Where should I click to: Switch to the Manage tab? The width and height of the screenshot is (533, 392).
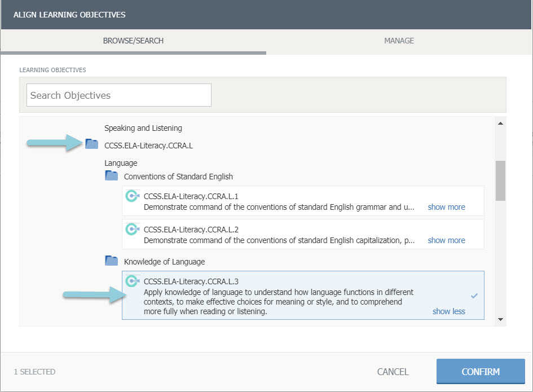pyautogui.click(x=399, y=41)
